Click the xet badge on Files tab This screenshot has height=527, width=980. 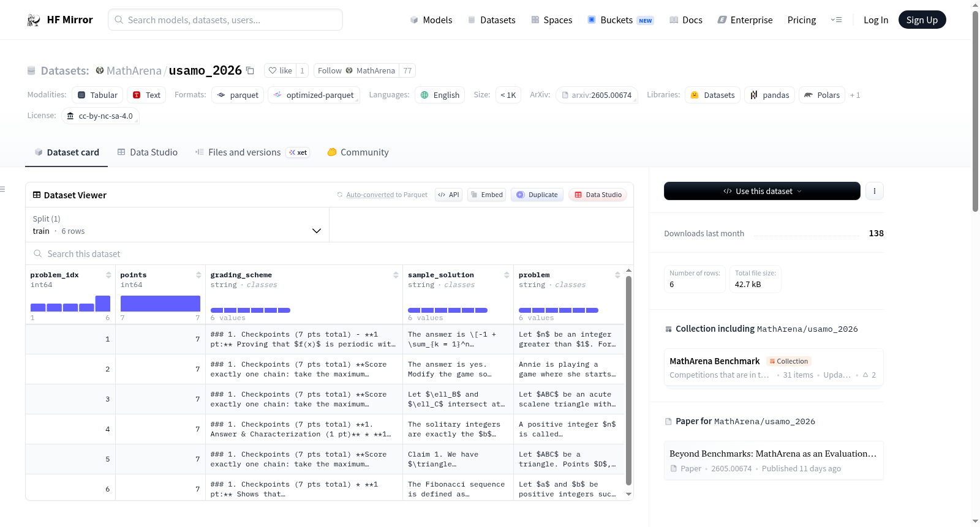pyautogui.click(x=298, y=152)
